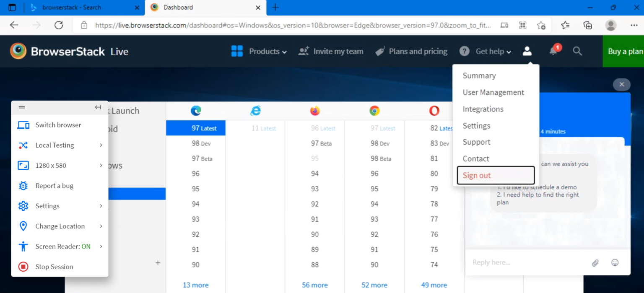Click the Reply here chat field
This screenshot has width=644, height=293.
click(524, 262)
